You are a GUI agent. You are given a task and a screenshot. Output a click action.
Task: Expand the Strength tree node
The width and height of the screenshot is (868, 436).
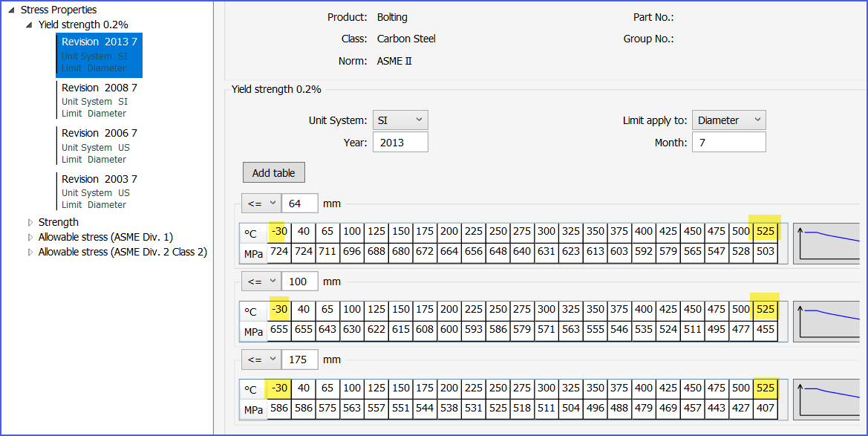tap(30, 222)
